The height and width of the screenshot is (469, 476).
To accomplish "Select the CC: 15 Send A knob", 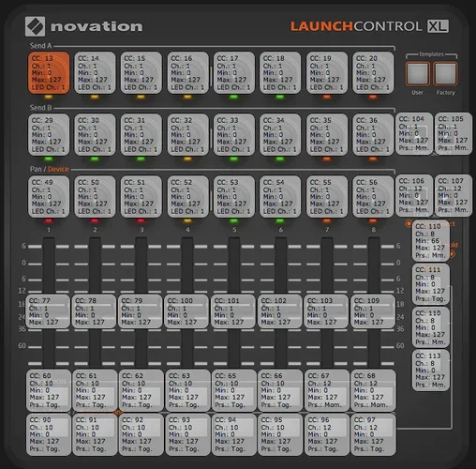I will [141, 72].
